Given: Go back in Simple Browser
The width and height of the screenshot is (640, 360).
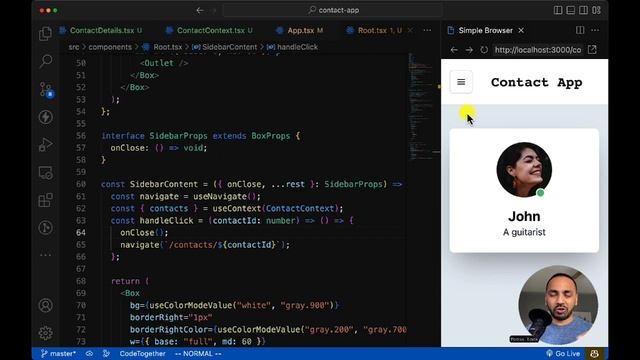Looking at the screenshot, I should (454, 50).
